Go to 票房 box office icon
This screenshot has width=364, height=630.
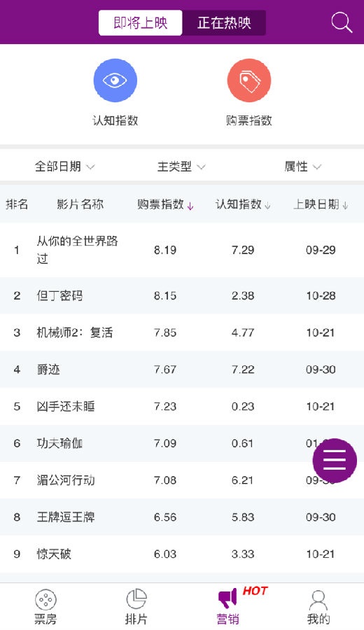[x=45, y=601]
